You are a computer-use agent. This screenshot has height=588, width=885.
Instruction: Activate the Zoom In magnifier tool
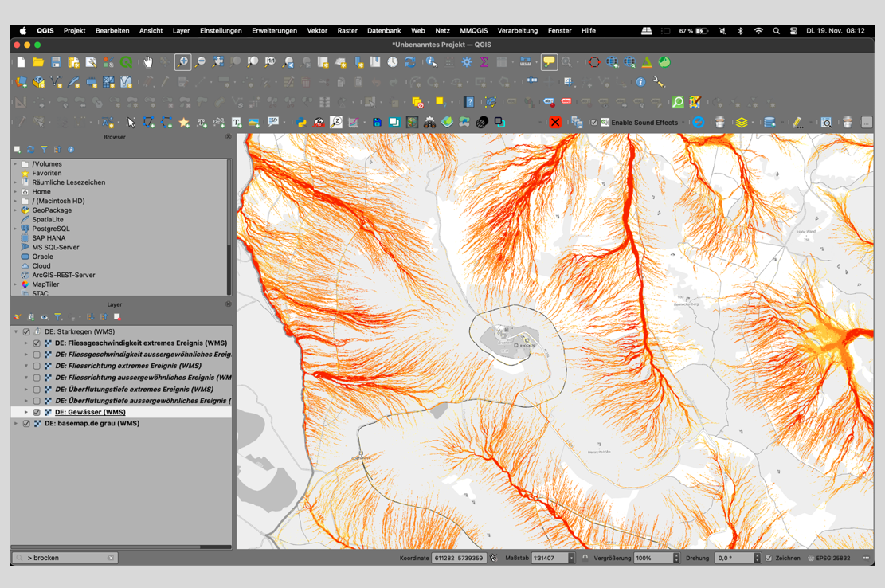point(183,62)
